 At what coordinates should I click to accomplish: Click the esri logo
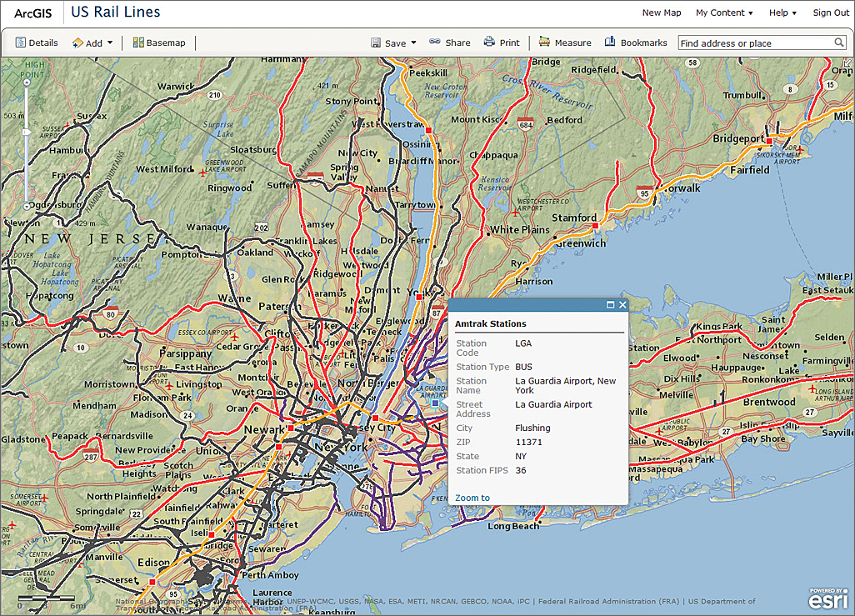tap(828, 598)
